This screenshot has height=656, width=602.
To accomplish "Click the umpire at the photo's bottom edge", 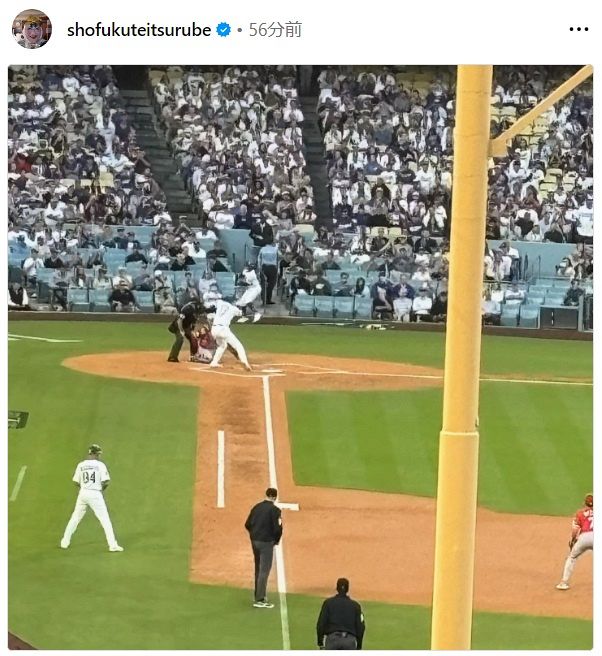I will tap(341, 614).
